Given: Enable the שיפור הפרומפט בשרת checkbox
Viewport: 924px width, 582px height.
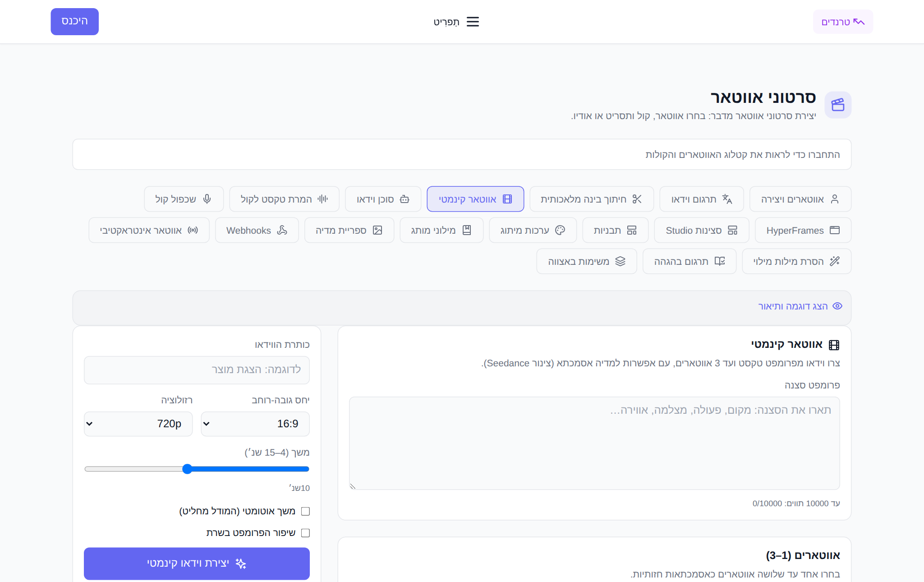Looking at the screenshot, I should (x=305, y=533).
